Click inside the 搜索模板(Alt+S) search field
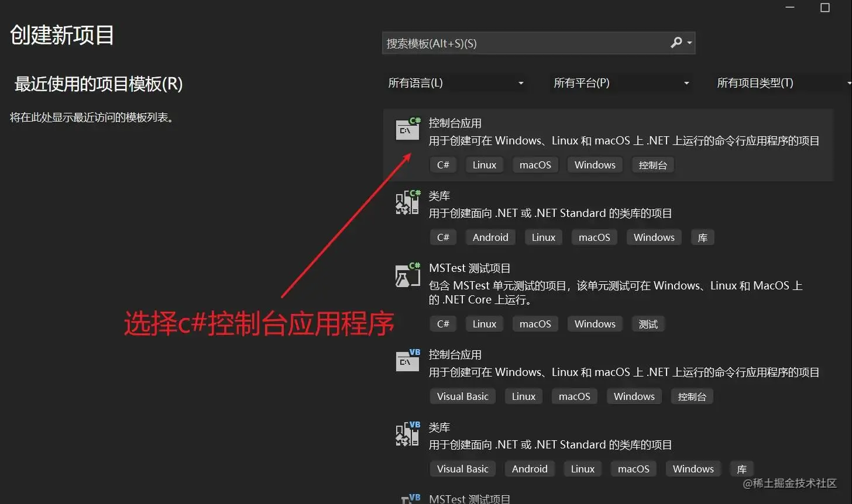 click(527, 43)
